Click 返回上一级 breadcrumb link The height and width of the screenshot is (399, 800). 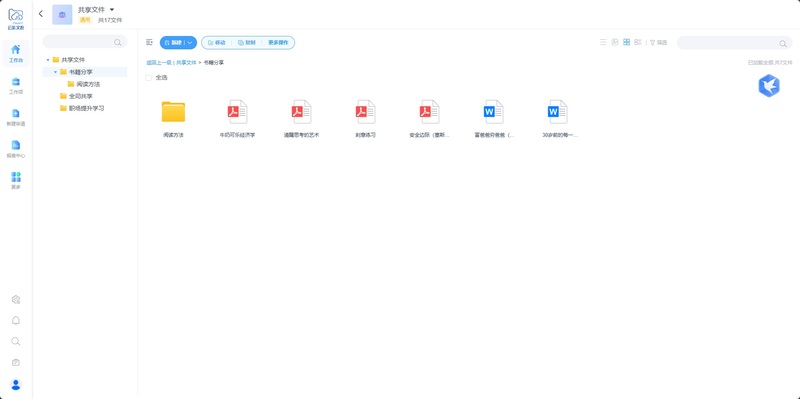pyautogui.click(x=159, y=62)
